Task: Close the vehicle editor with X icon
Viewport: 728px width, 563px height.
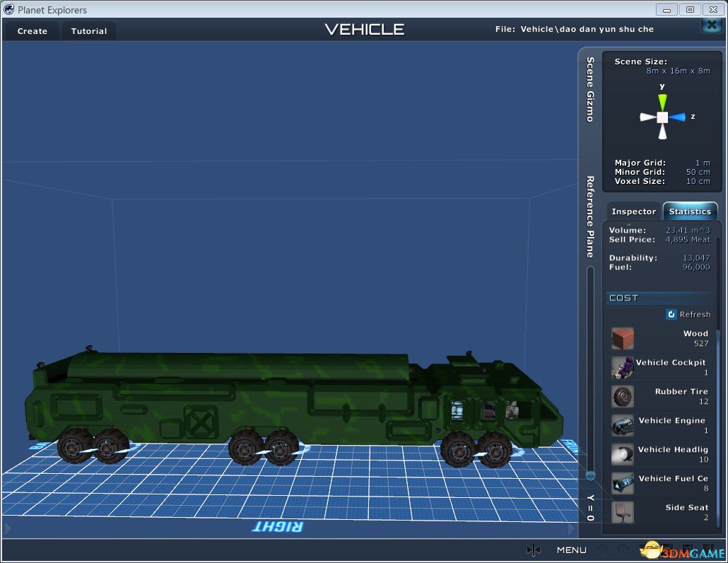Action: (x=712, y=25)
